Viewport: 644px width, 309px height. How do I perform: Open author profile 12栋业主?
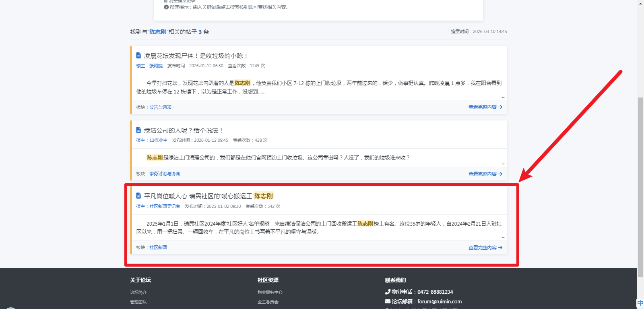(x=158, y=140)
